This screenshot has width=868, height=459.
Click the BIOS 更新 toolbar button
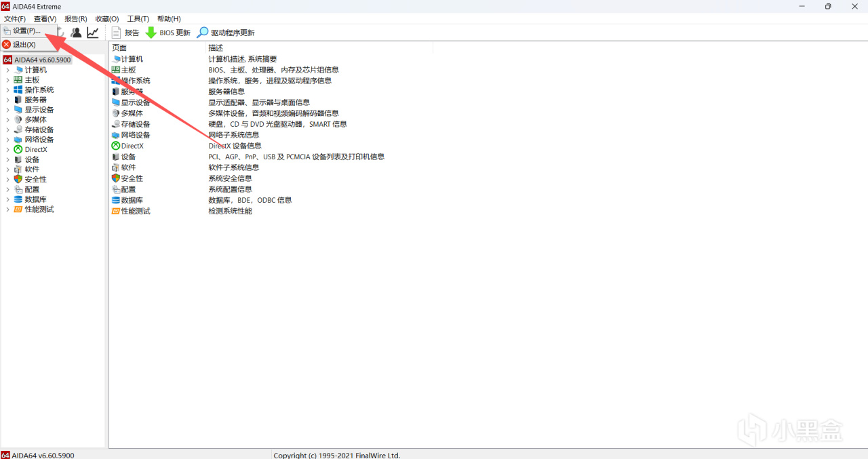coord(168,33)
